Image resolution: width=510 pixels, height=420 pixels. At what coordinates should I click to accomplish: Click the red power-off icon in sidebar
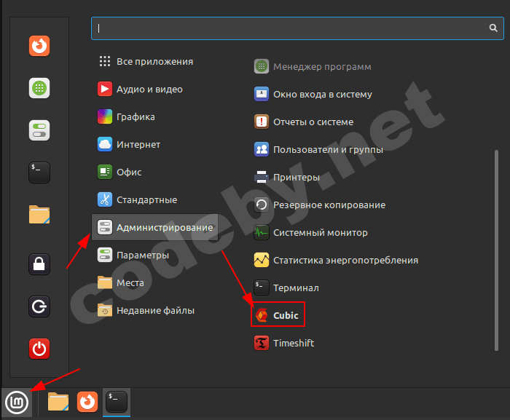pos(39,349)
